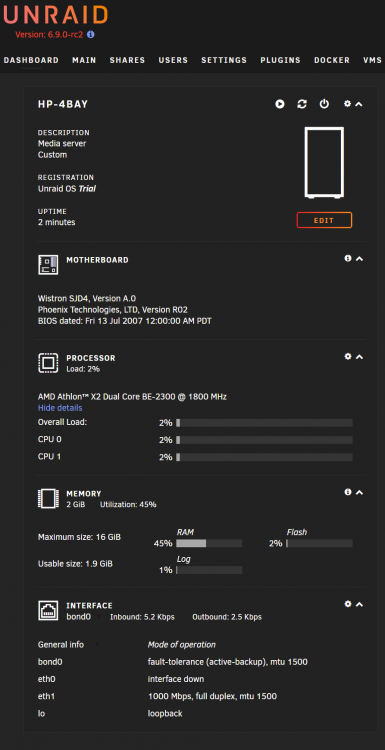Collapse the Processor section chevron

tap(359, 357)
